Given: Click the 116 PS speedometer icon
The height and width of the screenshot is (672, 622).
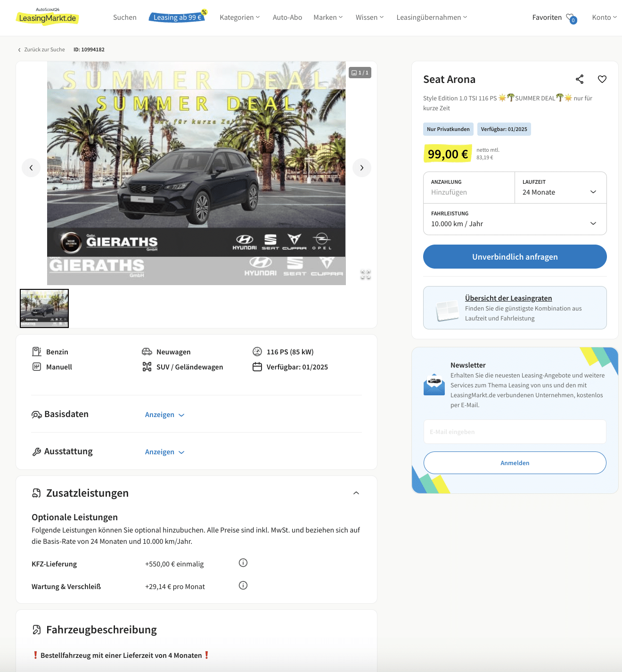Looking at the screenshot, I should [257, 352].
